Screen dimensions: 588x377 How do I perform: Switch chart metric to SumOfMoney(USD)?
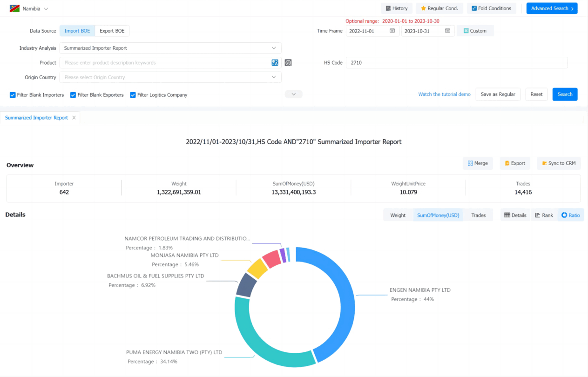coord(438,215)
